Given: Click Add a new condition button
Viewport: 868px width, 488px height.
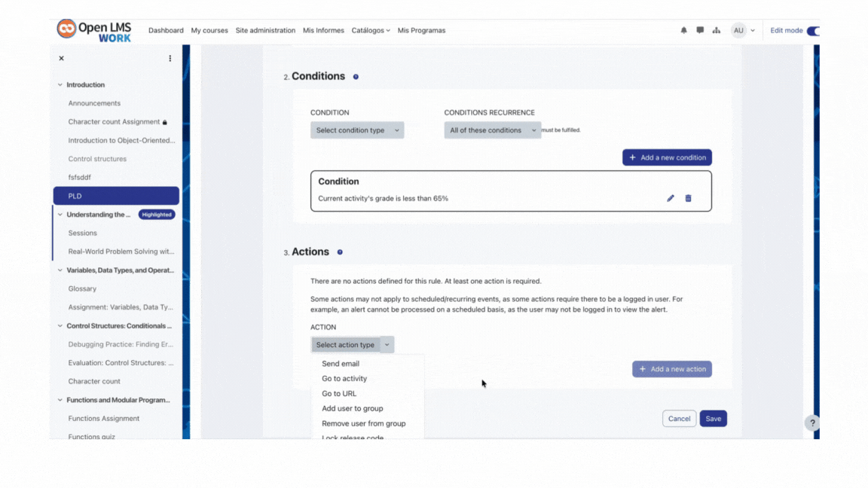Looking at the screenshot, I should [667, 157].
